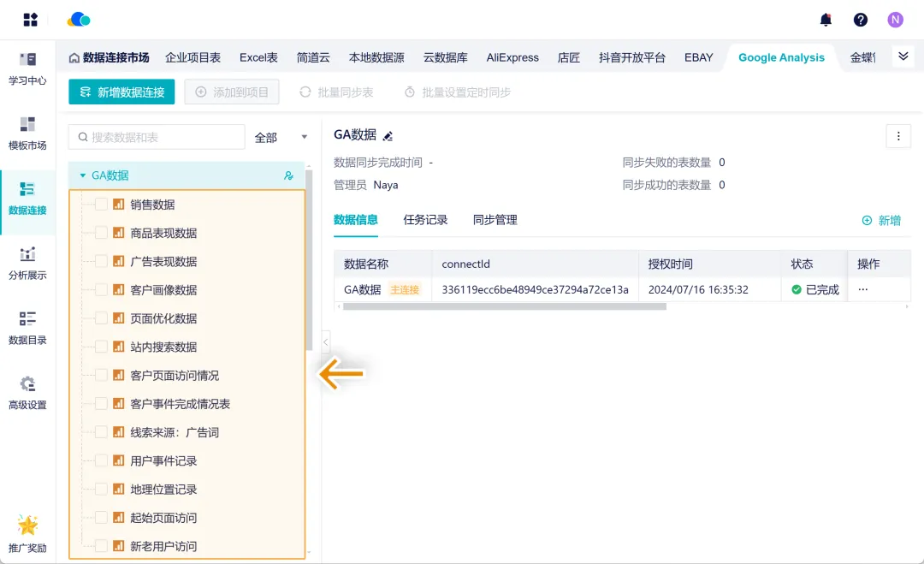Click the notification bell icon
This screenshot has height=564, width=924.
pyautogui.click(x=826, y=20)
